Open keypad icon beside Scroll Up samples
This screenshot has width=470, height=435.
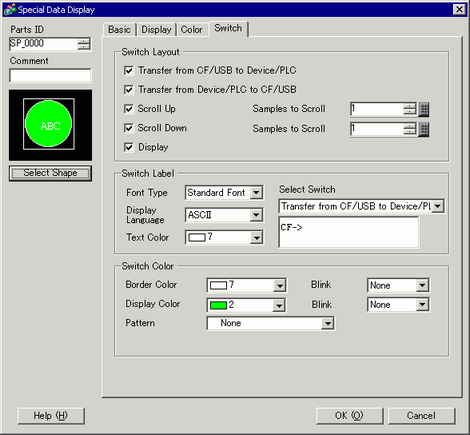click(424, 109)
